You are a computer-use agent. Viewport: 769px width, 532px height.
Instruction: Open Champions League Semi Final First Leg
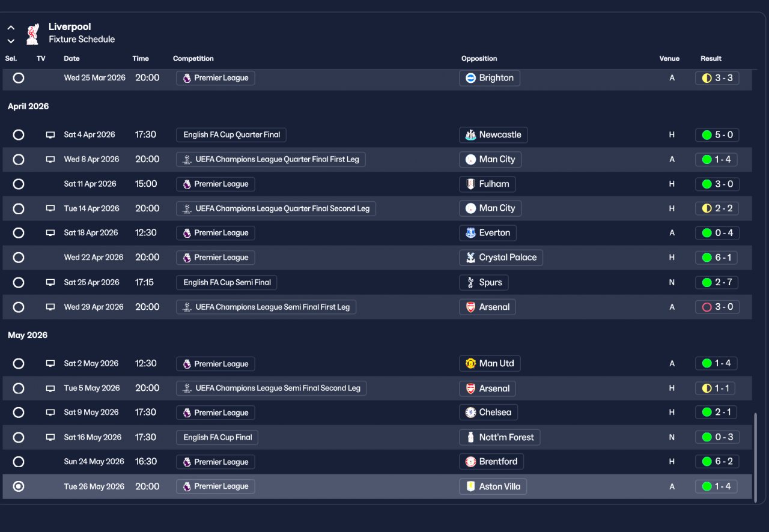coord(266,307)
